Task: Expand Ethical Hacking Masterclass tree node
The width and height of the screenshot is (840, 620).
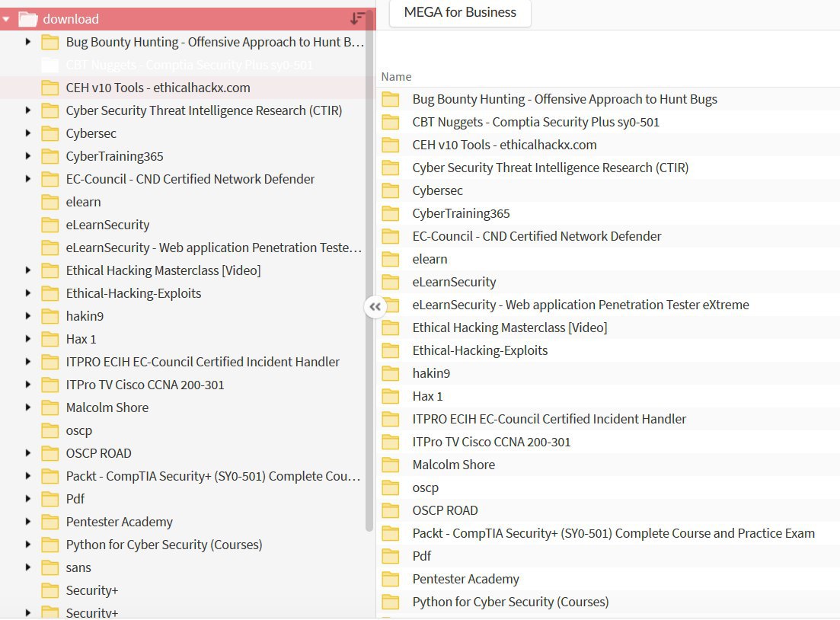Action: tap(28, 270)
